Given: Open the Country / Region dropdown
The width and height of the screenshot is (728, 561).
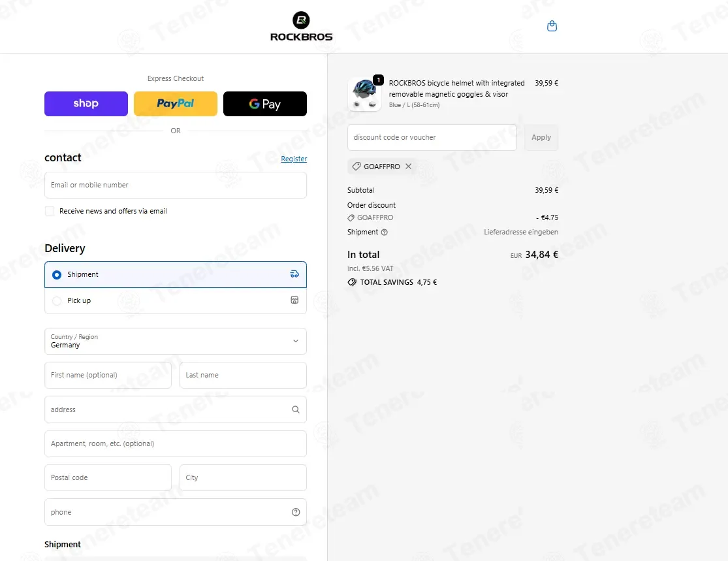Looking at the screenshot, I should [x=176, y=342].
